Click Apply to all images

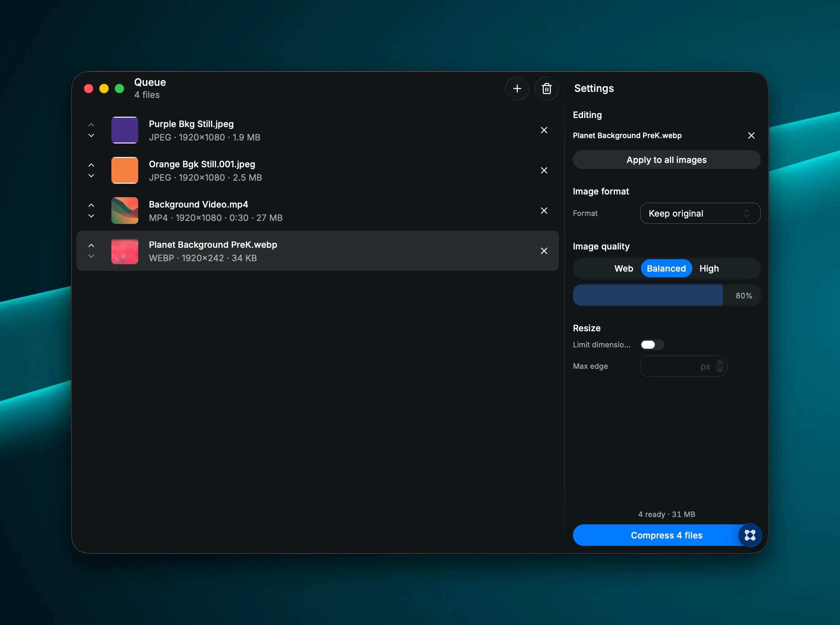tap(666, 160)
